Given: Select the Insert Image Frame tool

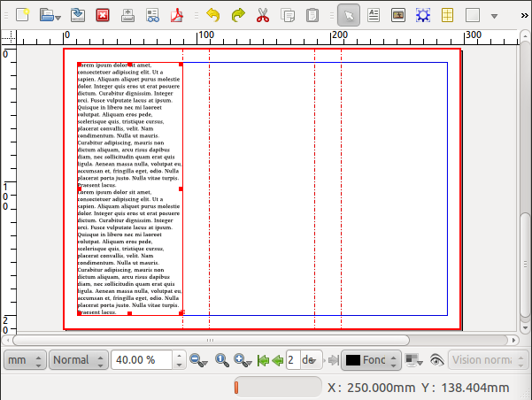Looking at the screenshot, I should tap(398, 15).
